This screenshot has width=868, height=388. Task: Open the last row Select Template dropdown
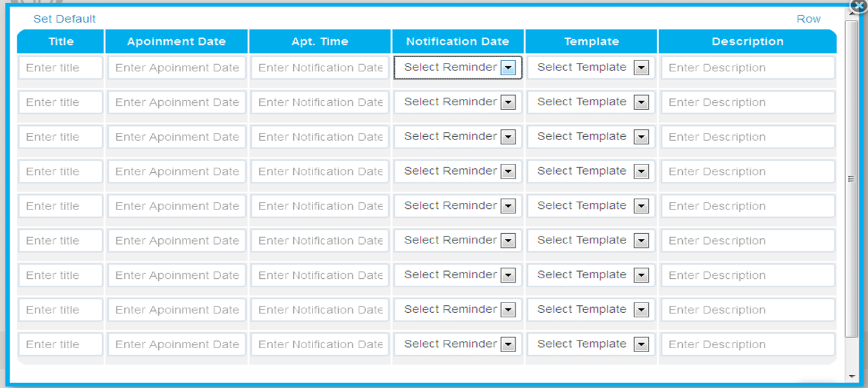(591, 344)
